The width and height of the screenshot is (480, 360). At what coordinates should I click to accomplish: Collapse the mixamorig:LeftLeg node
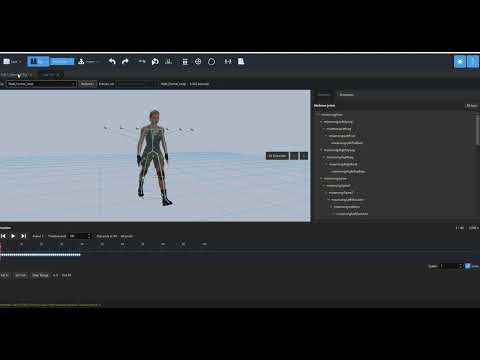point(323,129)
